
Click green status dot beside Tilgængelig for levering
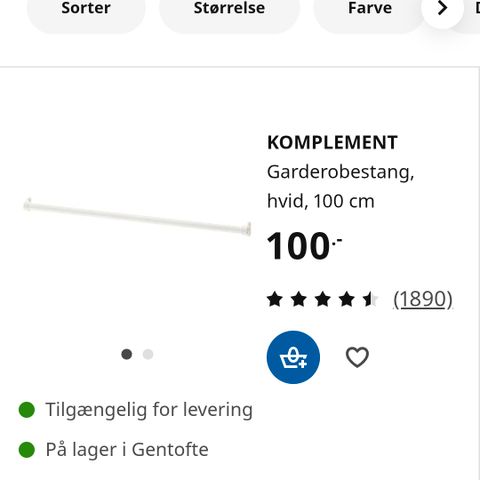point(27,410)
